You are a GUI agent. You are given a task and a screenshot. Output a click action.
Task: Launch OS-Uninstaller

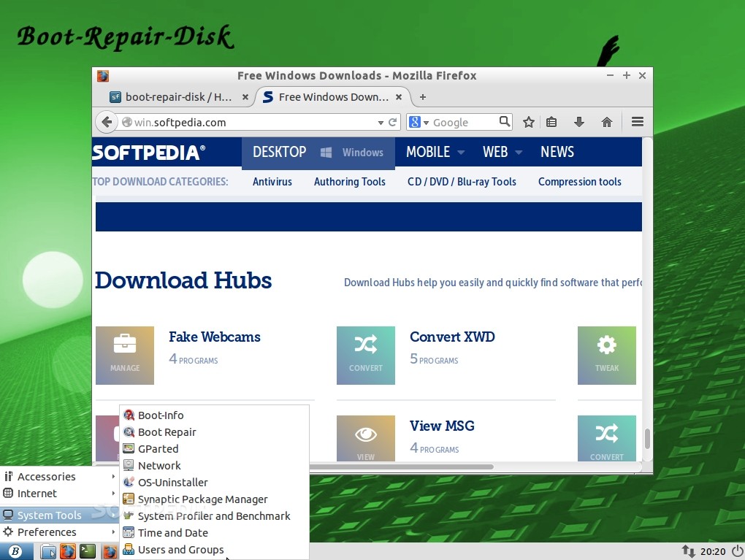point(214,482)
